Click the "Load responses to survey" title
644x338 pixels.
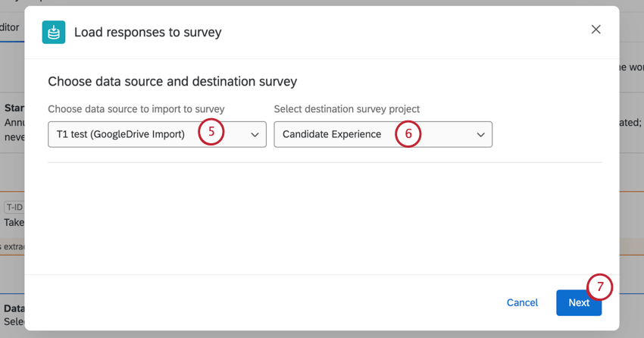pyautogui.click(x=148, y=32)
